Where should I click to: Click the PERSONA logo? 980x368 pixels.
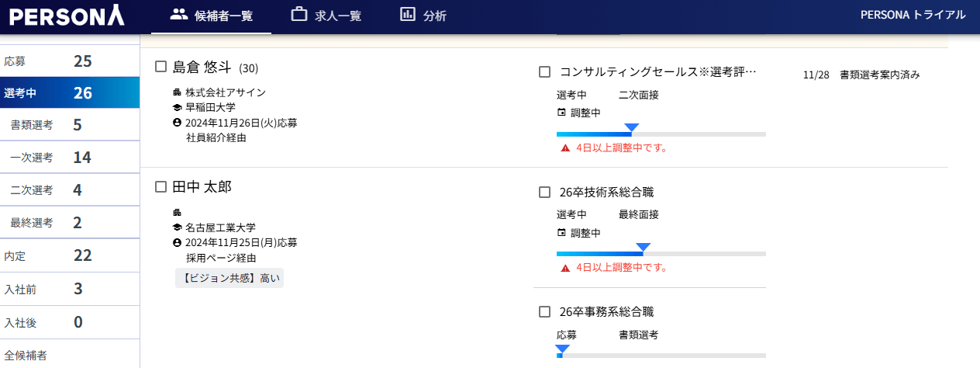coord(67,16)
